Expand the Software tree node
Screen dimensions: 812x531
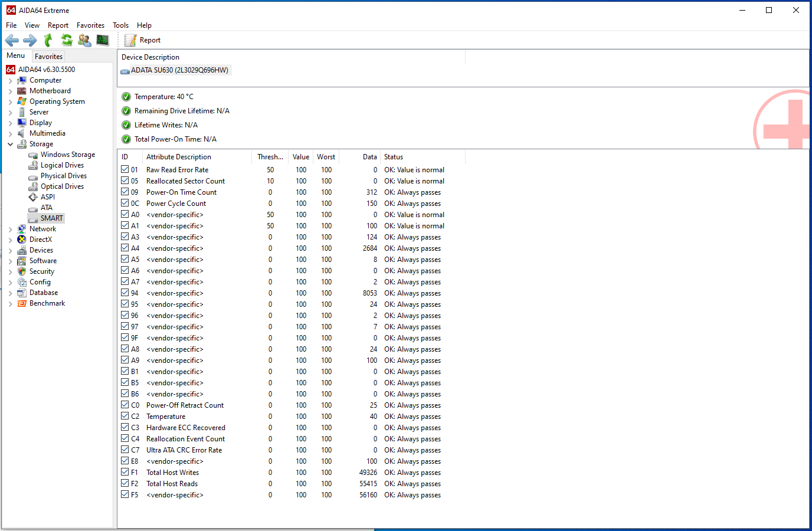[x=10, y=261]
